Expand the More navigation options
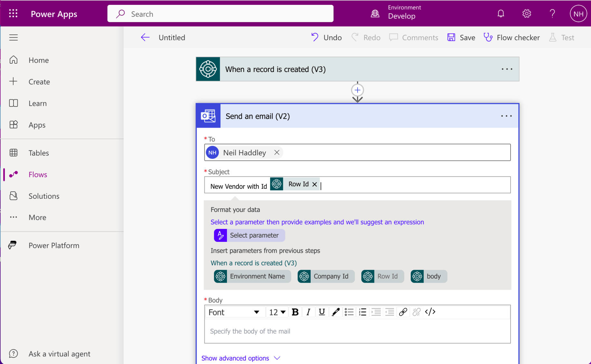Viewport: 591px width, 364px height. 37,217
